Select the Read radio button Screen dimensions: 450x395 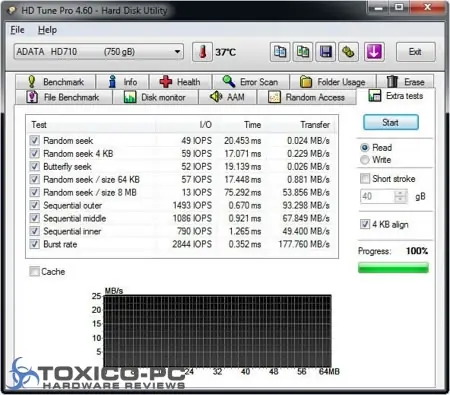pyautogui.click(x=365, y=148)
